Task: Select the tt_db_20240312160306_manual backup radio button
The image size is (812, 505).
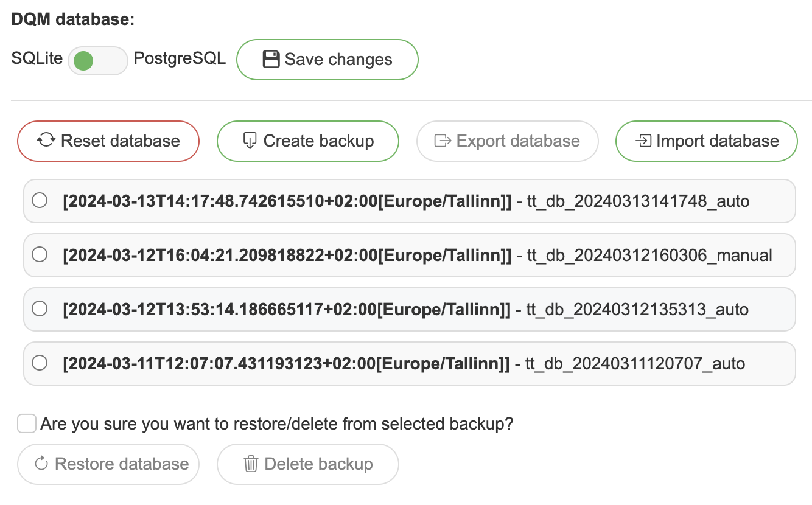Action: (40, 254)
